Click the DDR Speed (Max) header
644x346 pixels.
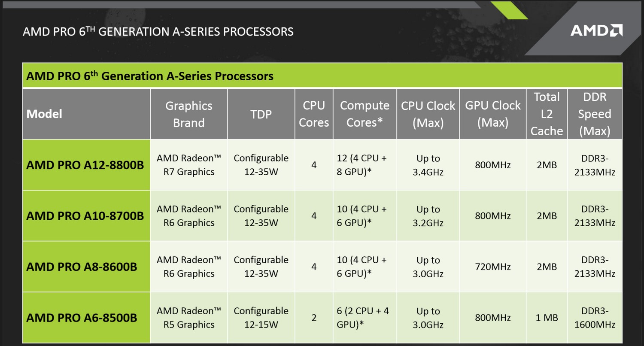(x=595, y=114)
